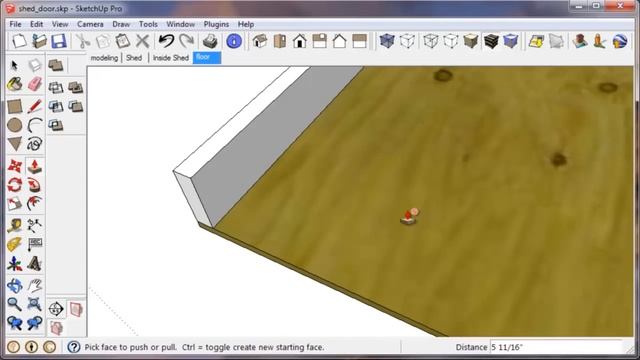640x360 pixels.
Task: Activate the Push/Pull tool
Action: pos(35,166)
